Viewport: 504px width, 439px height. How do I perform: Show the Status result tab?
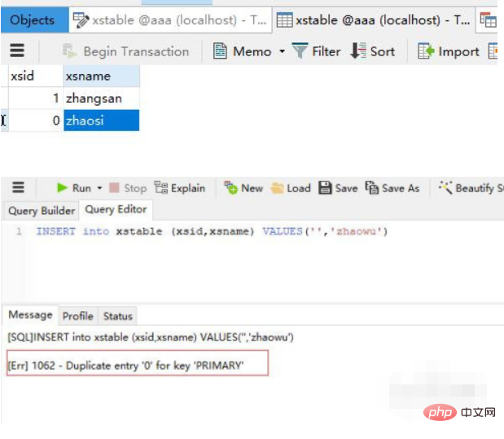tap(117, 316)
